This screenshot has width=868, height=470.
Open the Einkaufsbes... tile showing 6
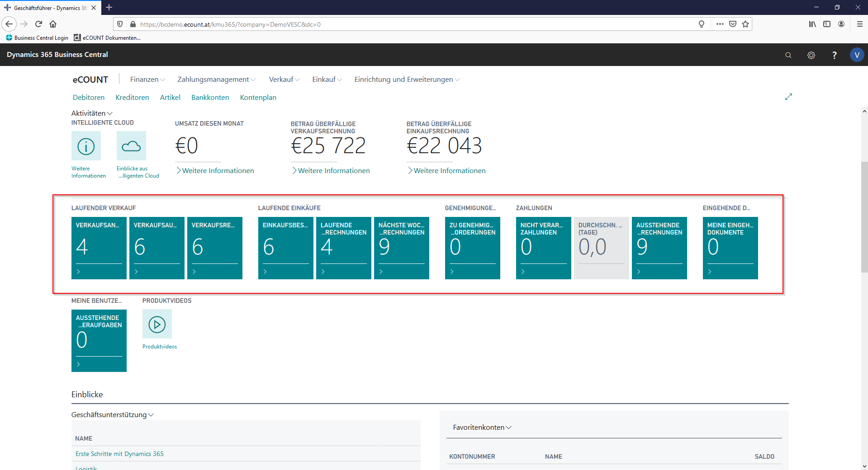pos(286,248)
